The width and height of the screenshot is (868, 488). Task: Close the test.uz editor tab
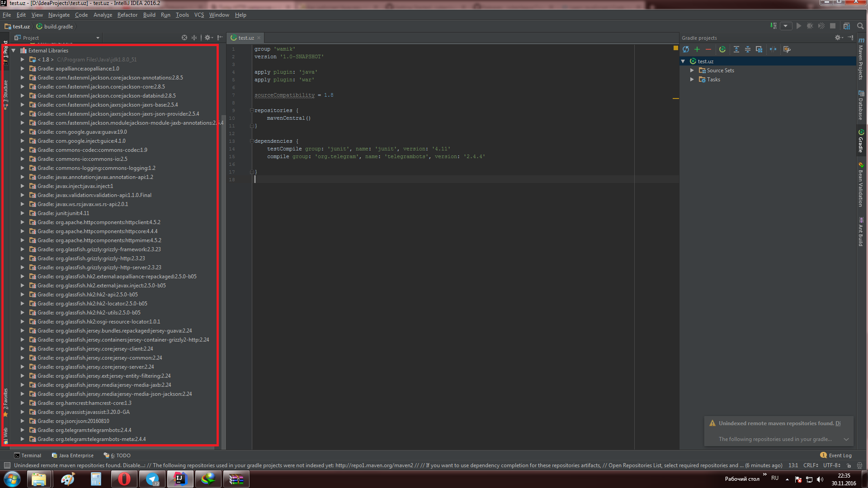coord(259,38)
